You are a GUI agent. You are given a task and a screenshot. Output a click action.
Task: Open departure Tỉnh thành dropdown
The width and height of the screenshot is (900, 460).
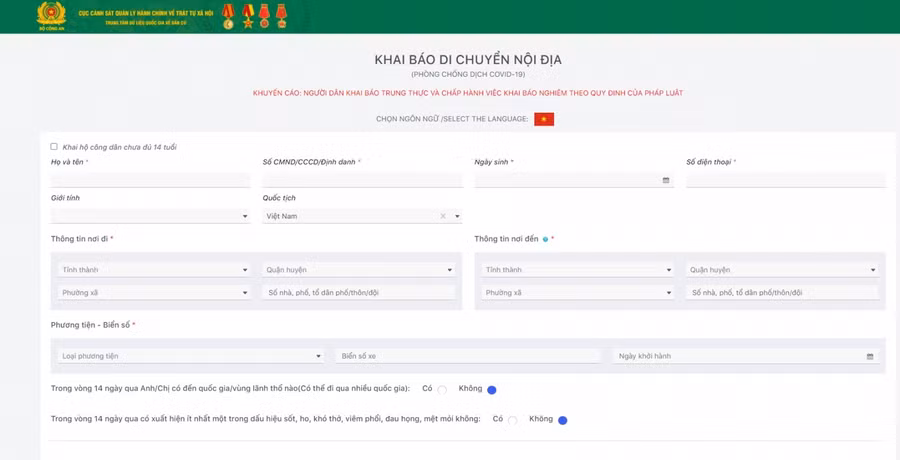[154, 270]
